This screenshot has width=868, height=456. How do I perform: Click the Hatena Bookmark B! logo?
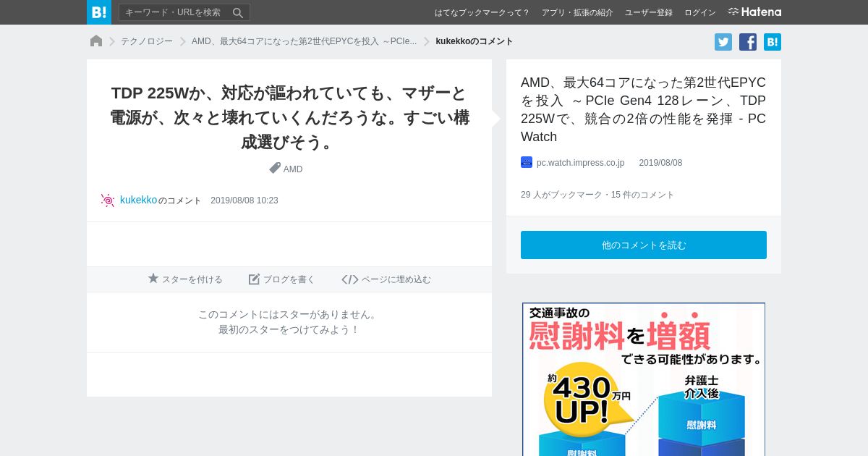click(x=99, y=12)
